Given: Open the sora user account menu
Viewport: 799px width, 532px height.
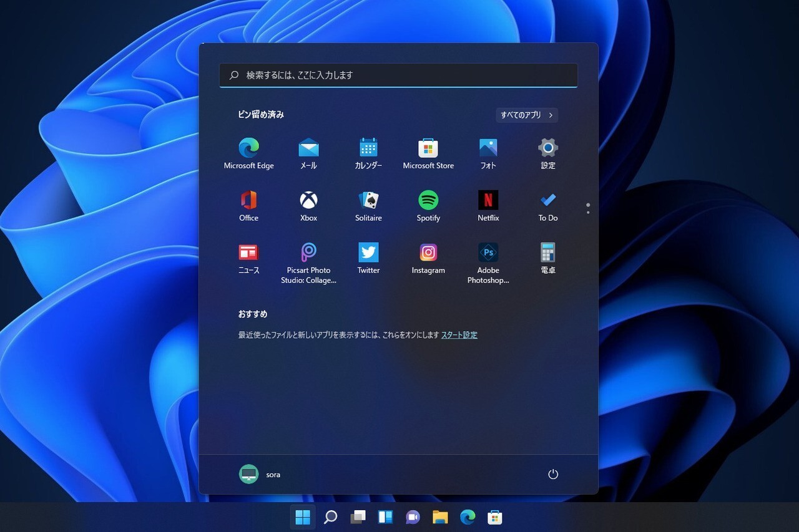Looking at the screenshot, I should point(260,475).
